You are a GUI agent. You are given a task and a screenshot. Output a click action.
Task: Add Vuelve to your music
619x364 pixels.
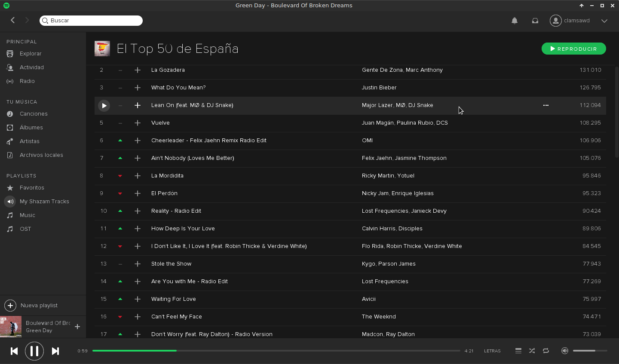coord(138,123)
